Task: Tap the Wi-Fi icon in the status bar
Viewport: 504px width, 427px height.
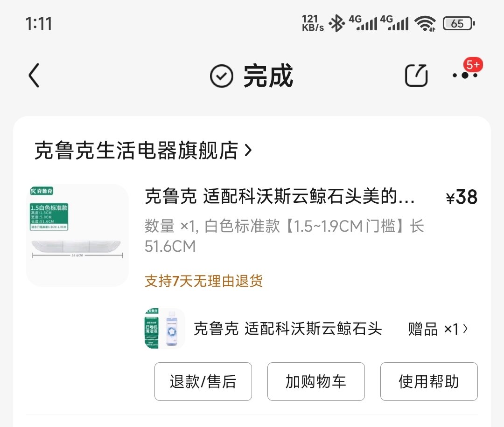Action: (x=425, y=23)
